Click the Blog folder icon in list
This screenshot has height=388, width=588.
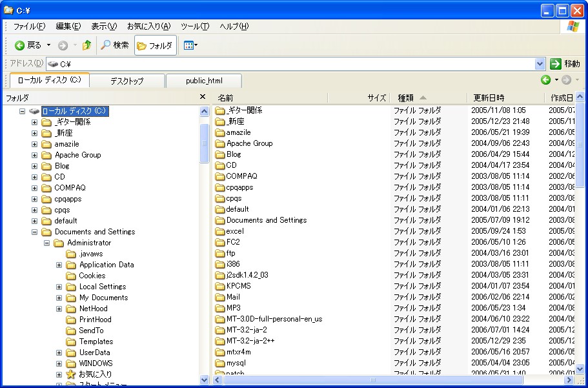click(x=219, y=154)
